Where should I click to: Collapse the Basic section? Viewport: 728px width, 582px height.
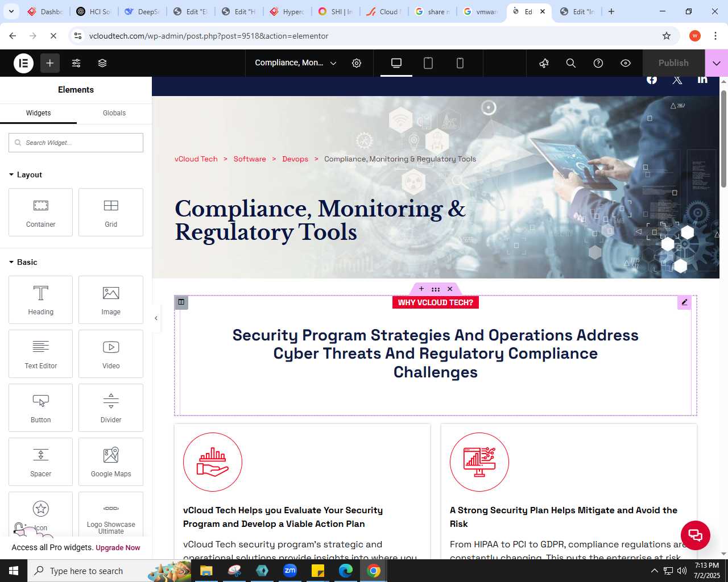pos(23,262)
